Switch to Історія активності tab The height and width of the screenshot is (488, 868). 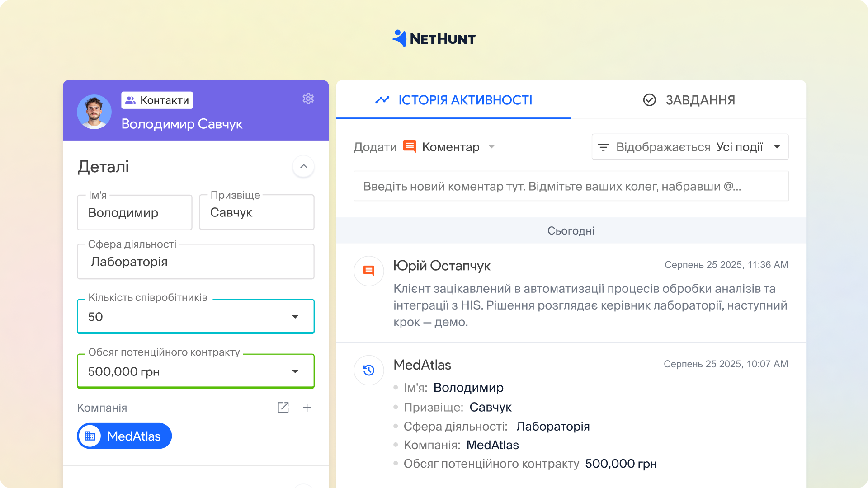click(453, 100)
